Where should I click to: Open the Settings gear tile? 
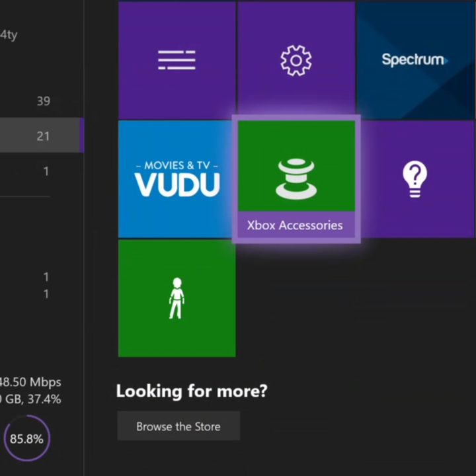tap(296, 59)
